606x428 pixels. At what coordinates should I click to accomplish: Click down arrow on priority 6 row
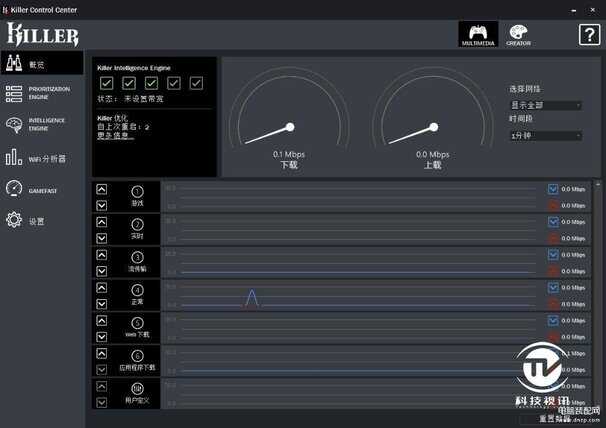coord(101,370)
